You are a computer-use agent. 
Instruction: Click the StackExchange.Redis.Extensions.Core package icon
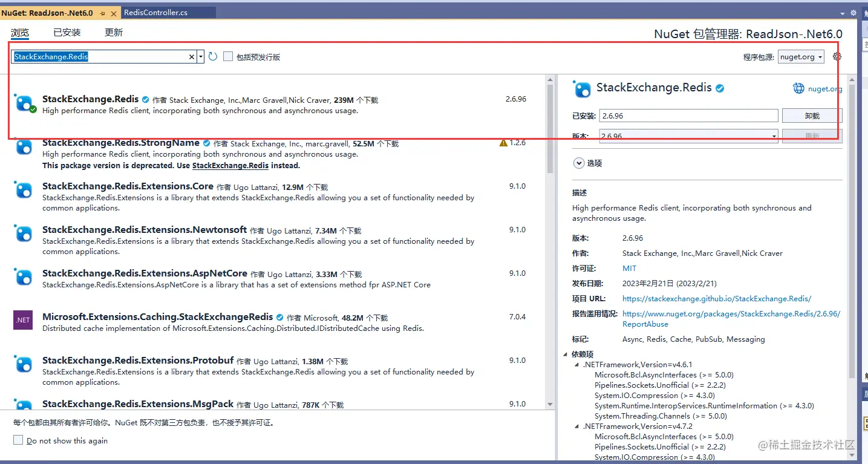[x=24, y=190]
